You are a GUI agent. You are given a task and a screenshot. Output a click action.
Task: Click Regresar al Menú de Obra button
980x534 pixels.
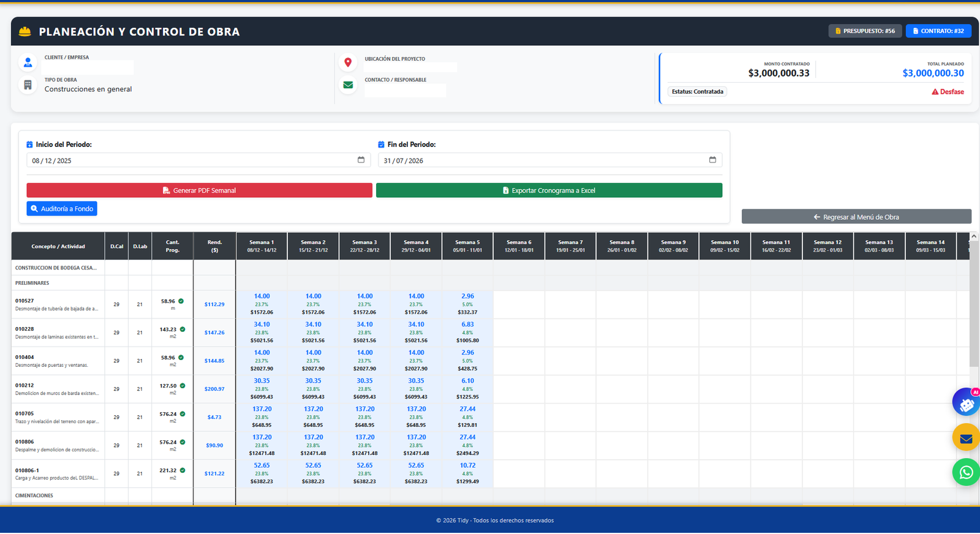pyautogui.click(x=856, y=217)
